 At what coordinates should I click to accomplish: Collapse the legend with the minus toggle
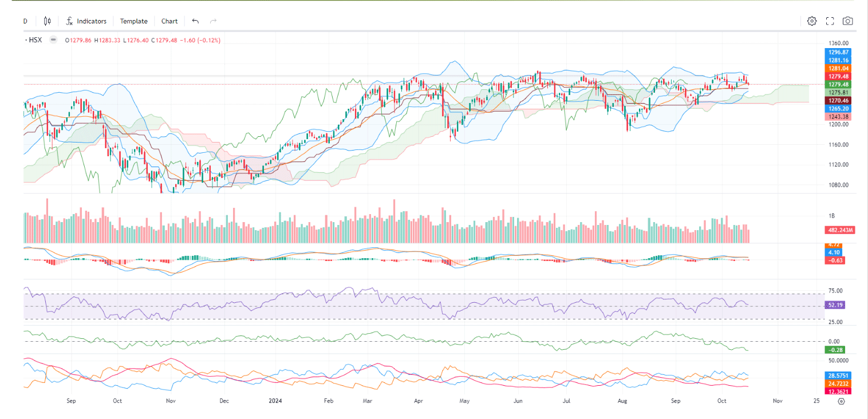coord(53,40)
